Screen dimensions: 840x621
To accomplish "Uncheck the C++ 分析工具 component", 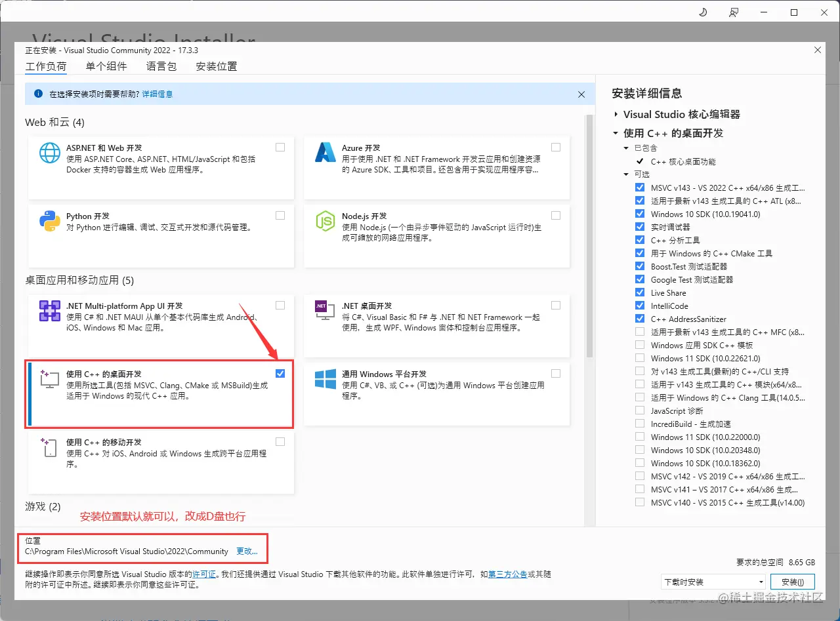I will (x=640, y=240).
